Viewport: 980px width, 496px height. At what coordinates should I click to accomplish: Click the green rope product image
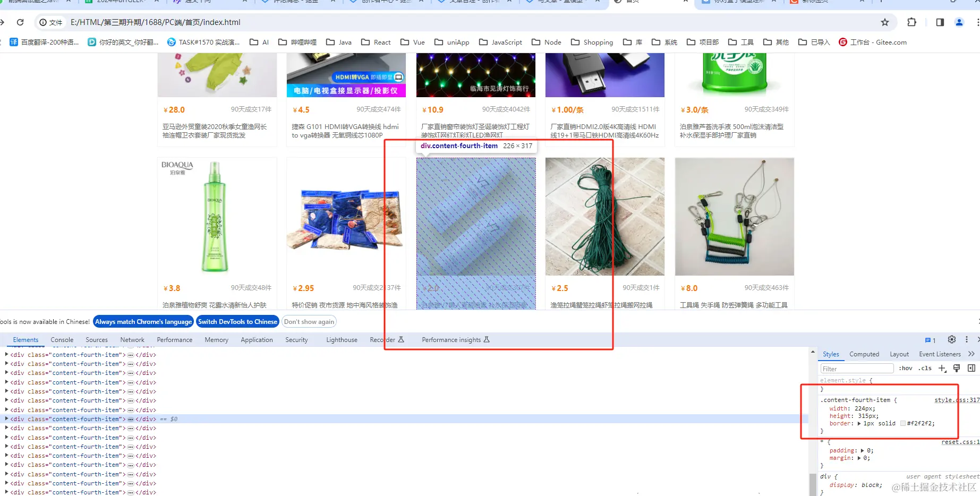[x=605, y=217]
